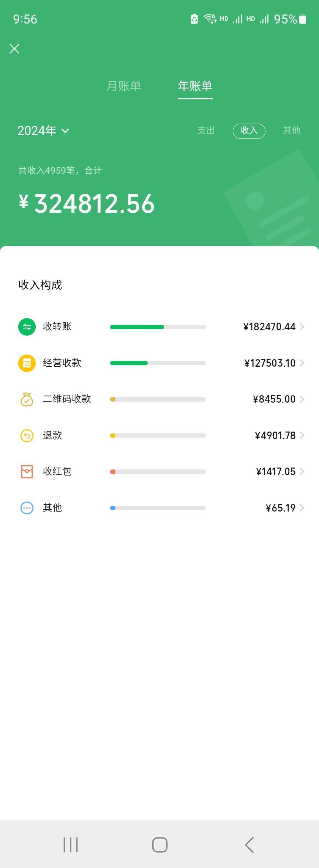The width and height of the screenshot is (319, 868).
Task: Select the 支出 filter option
Action: (x=206, y=130)
